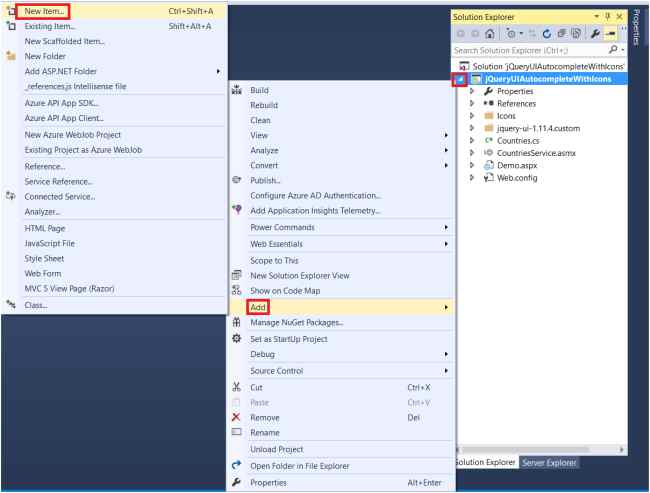Click the scrollbar right arrow in Solution Explorer
This screenshot has height=493, width=650.
(621, 449)
